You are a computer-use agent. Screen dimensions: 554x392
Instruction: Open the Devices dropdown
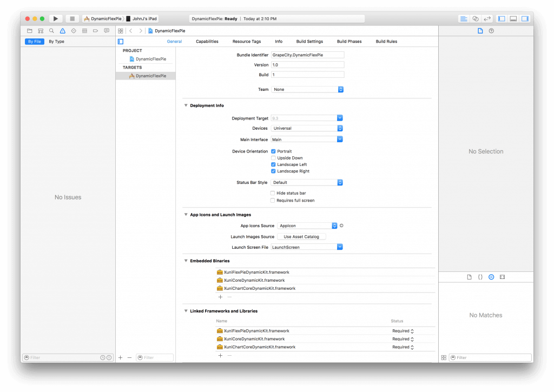tap(307, 129)
